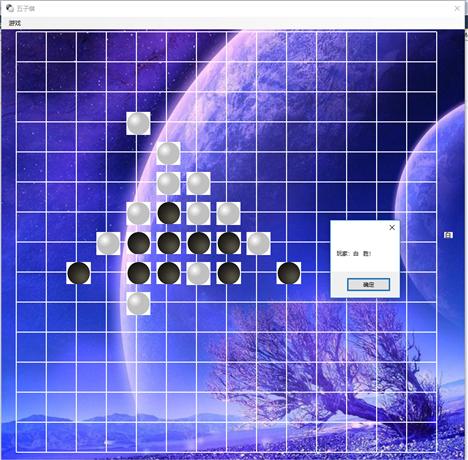Click the topmost white stone
This screenshot has height=460, width=468.
(138, 123)
